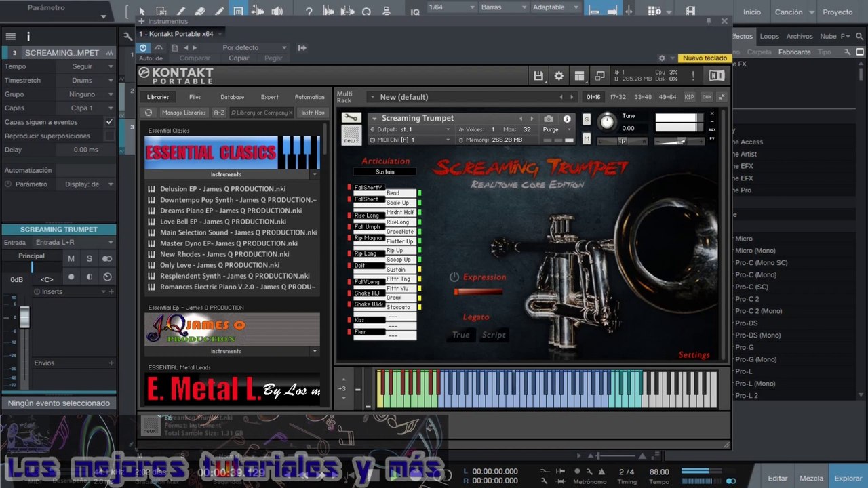The image size is (868, 488).
Task: Open the channel editor circular icon
Action: [107, 277]
